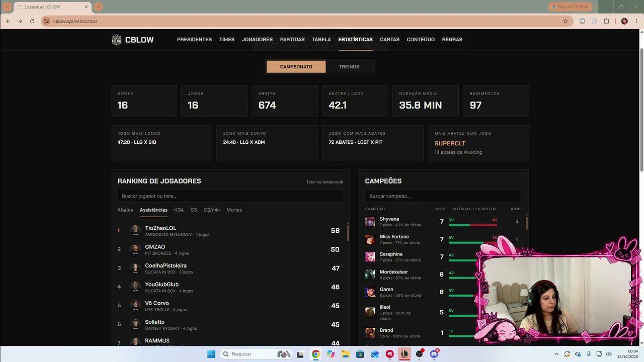Sort player ranking by KDA
This screenshot has height=362, width=644.
pyautogui.click(x=179, y=210)
